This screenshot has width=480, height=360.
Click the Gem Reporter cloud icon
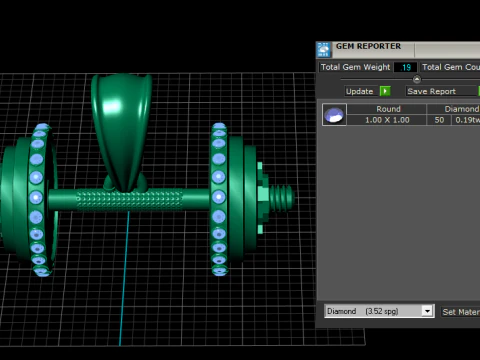[x=323, y=50]
